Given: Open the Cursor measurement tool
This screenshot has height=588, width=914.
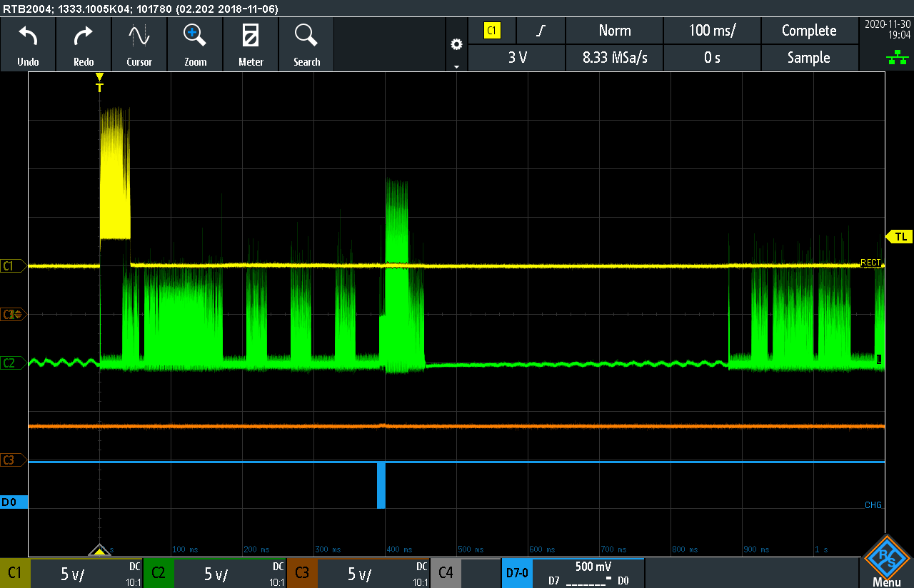Looking at the screenshot, I should pyautogui.click(x=139, y=45).
